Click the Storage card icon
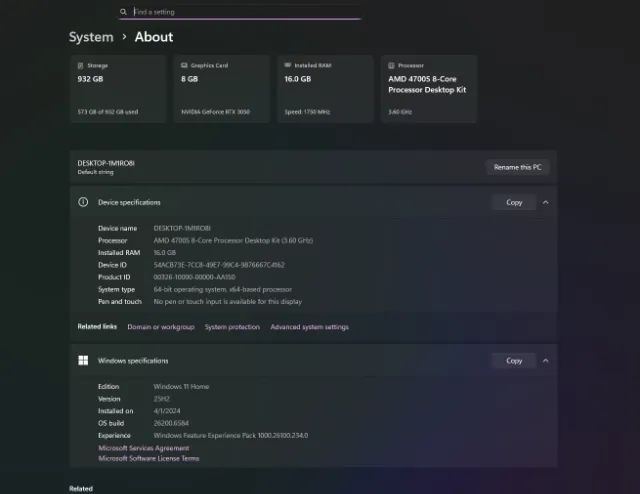Image resolution: width=640 pixels, height=494 pixels. (x=80, y=65)
